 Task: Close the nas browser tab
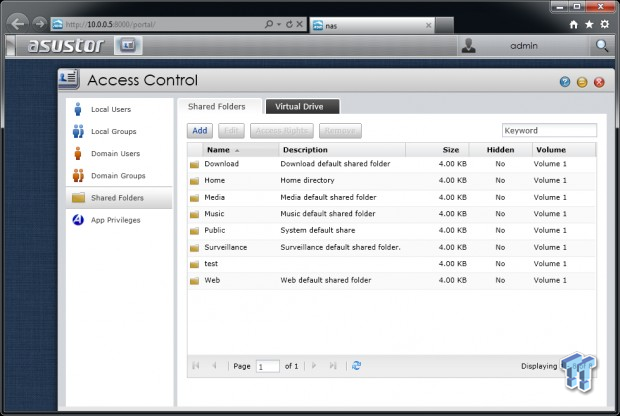click(429, 25)
